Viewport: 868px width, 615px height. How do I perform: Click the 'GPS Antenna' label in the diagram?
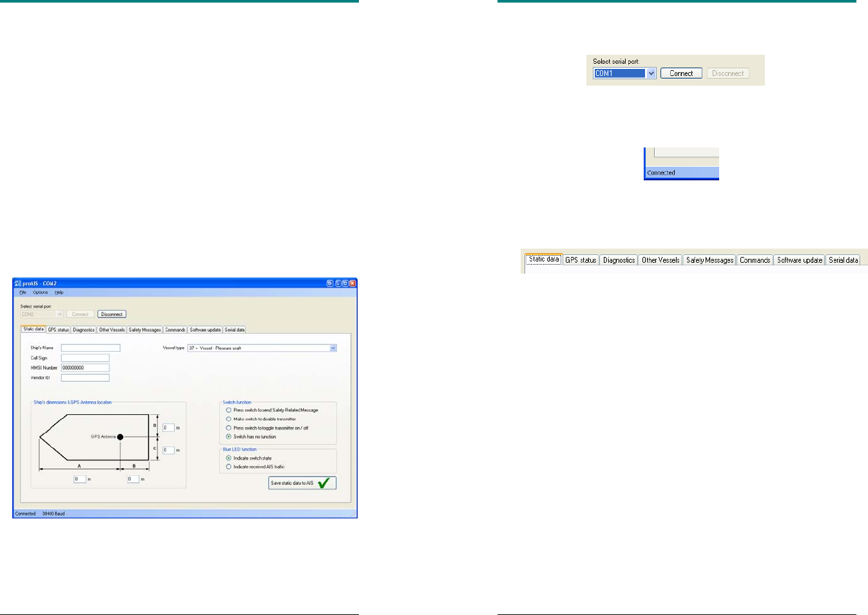pyautogui.click(x=103, y=437)
